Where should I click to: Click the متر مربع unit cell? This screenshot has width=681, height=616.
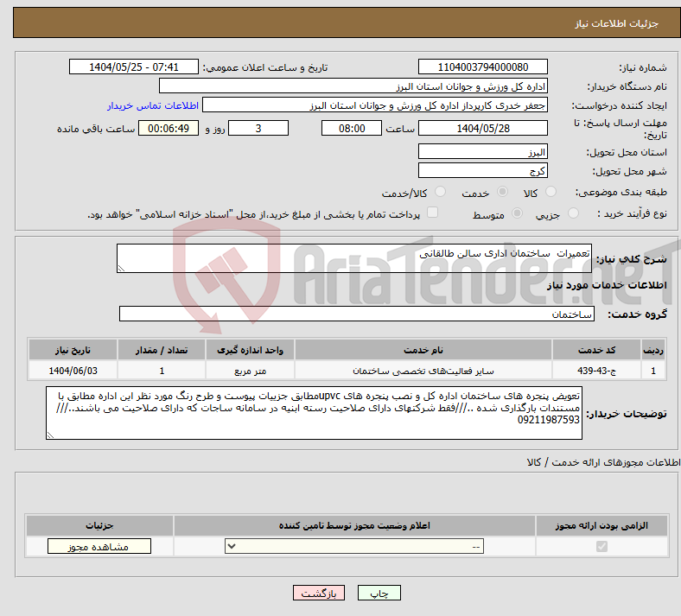(x=250, y=371)
